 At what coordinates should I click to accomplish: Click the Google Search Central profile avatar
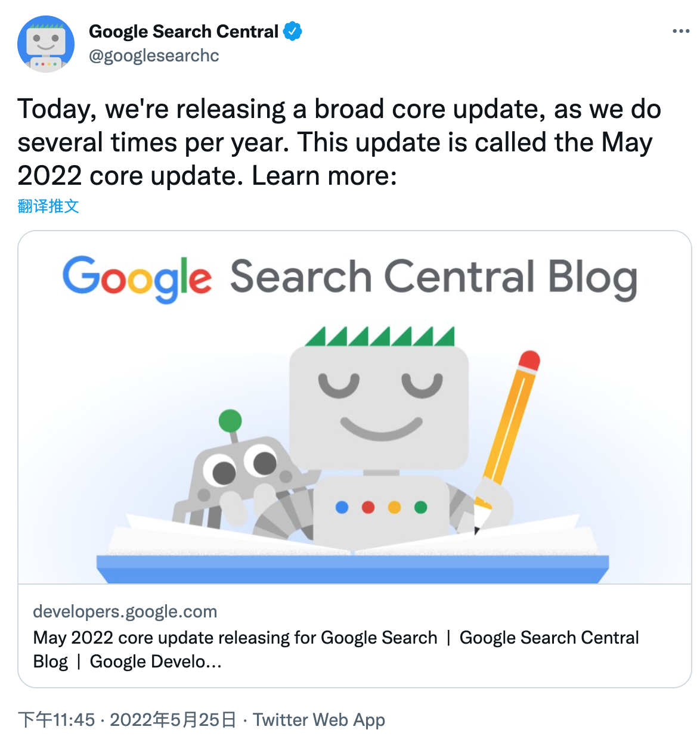[46, 44]
